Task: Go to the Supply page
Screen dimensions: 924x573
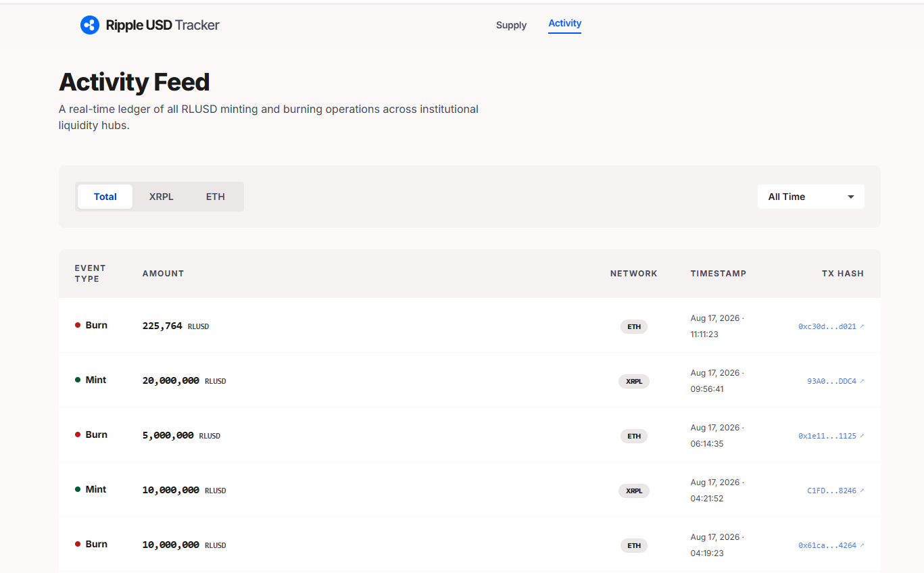Action: [511, 25]
